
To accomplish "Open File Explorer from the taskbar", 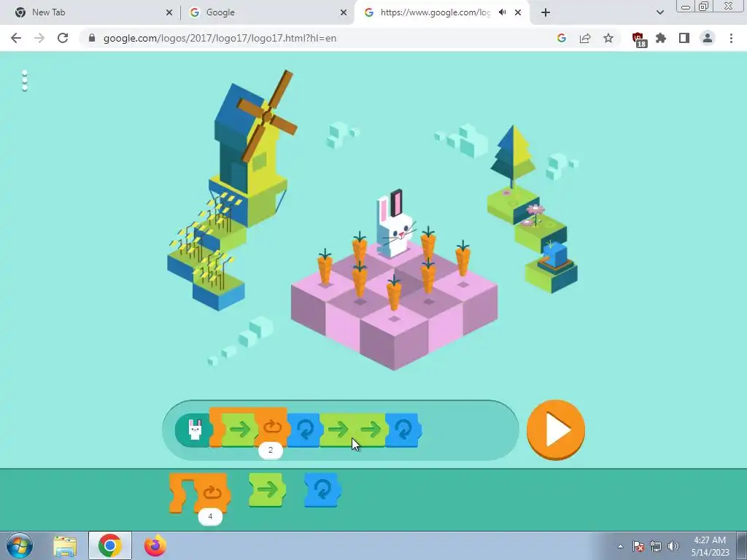I will click(65, 546).
